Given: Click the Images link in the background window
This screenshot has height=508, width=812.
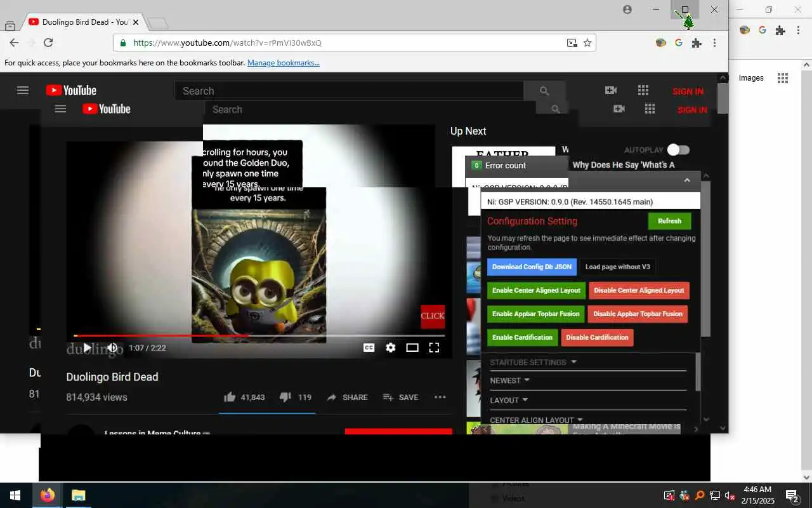Looking at the screenshot, I should click(751, 78).
